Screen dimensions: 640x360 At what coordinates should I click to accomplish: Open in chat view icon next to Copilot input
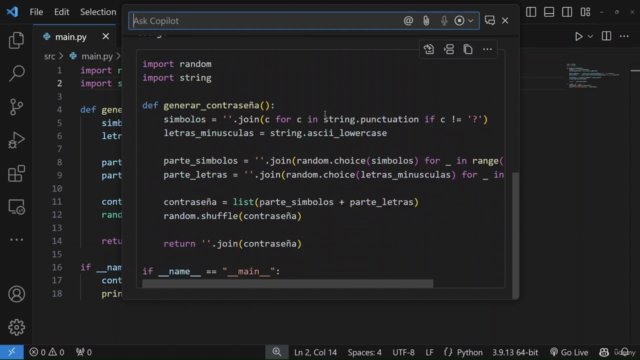point(490,20)
